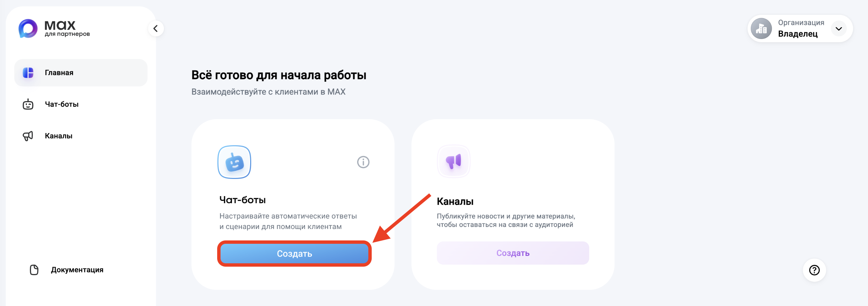This screenshot has height=306, width=868.
Task: Open the help question mark button
Action: [814, 270]
